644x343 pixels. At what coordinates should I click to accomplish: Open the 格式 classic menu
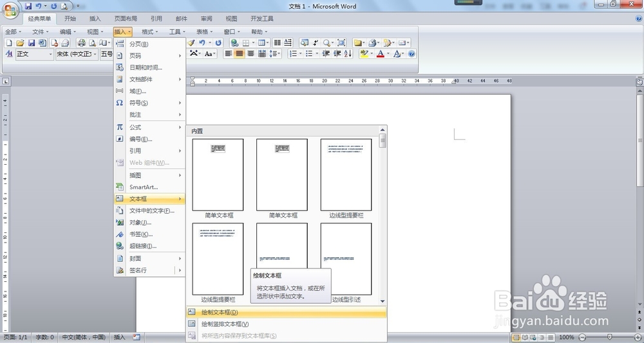tap(149, 32)
